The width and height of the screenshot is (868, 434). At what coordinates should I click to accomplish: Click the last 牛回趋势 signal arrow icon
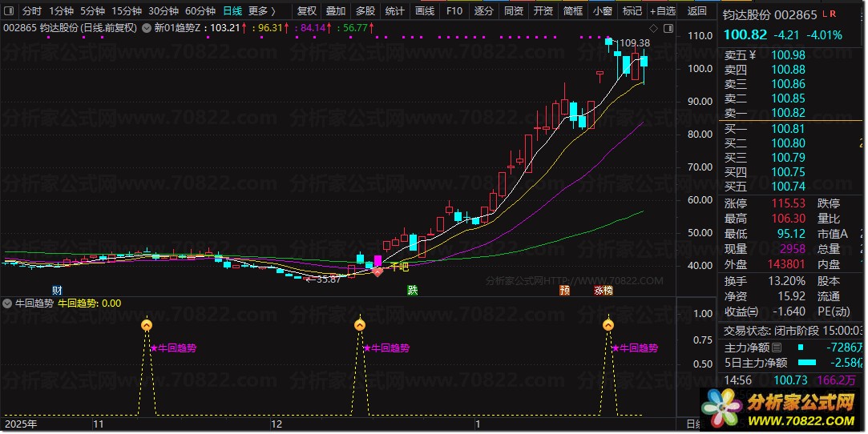pos(608,325)
